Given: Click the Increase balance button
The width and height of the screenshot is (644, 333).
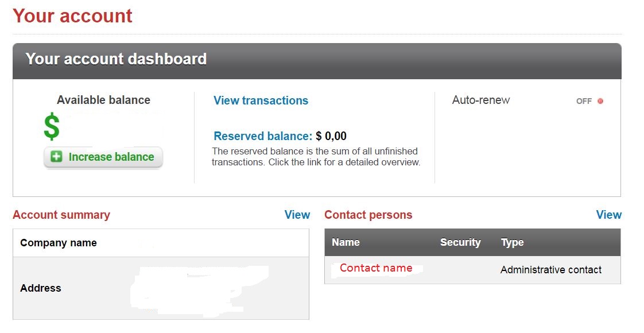Looking at the screenshot, I should tap(103, 157).
